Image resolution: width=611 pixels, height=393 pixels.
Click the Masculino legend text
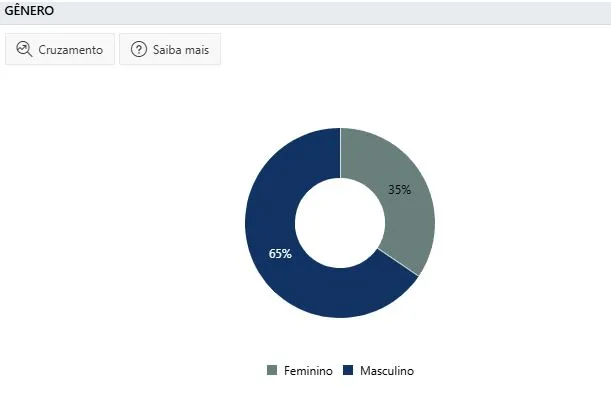pyautogui.click(x=387, y=370)
